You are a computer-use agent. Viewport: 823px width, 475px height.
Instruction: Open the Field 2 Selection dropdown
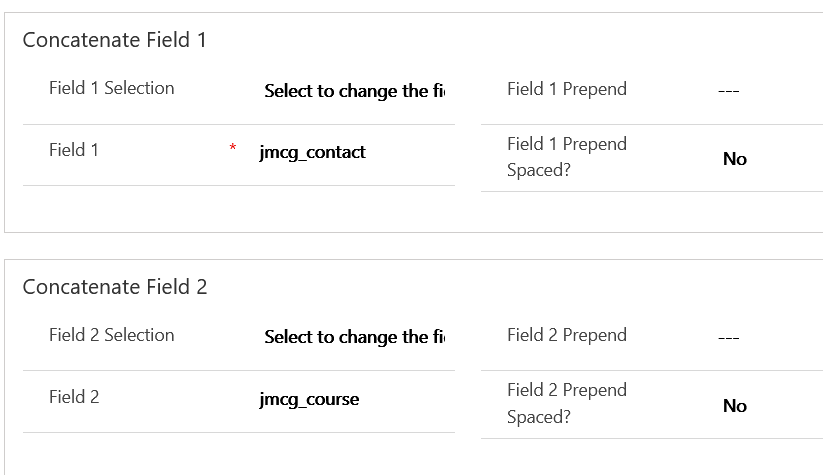click(354, 337)
